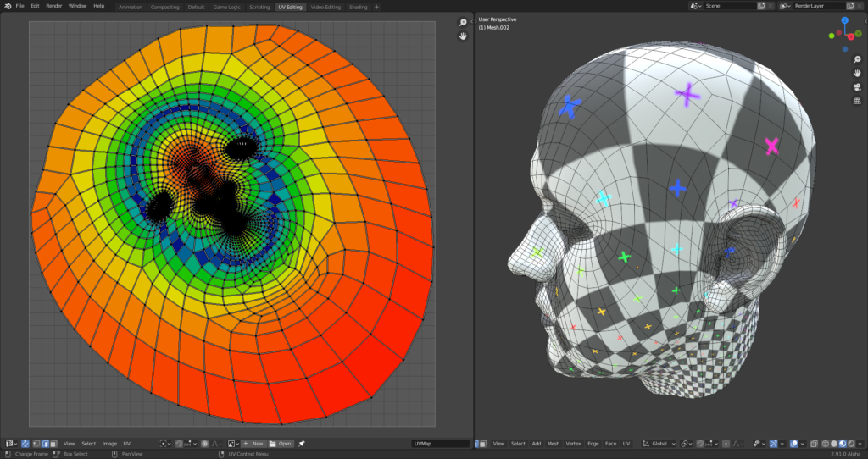Select face select mode in 3D viewport
Screen dimensions: 868x459
[482, 444]
